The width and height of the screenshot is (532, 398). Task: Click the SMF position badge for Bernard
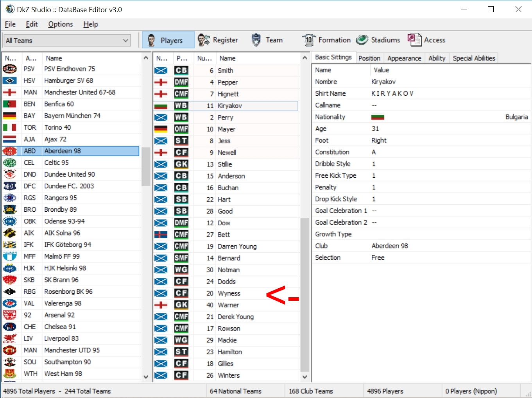181,258
